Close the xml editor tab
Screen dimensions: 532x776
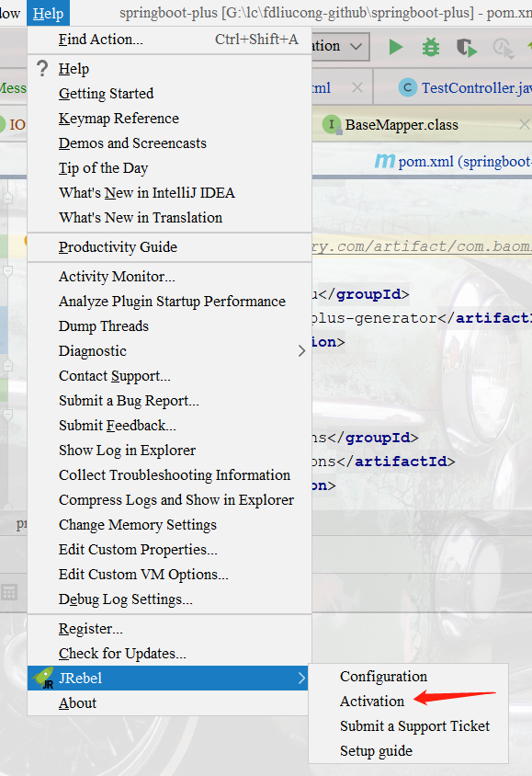pos(357,88)
